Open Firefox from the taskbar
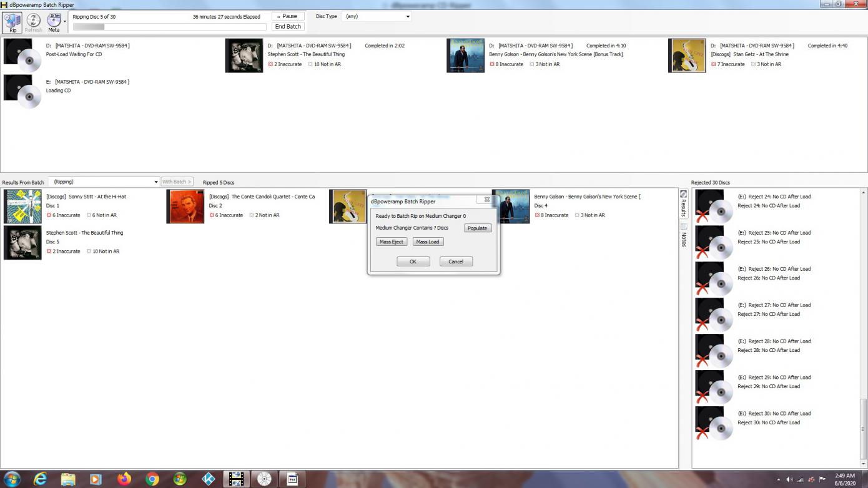 (x=124, y=479)
